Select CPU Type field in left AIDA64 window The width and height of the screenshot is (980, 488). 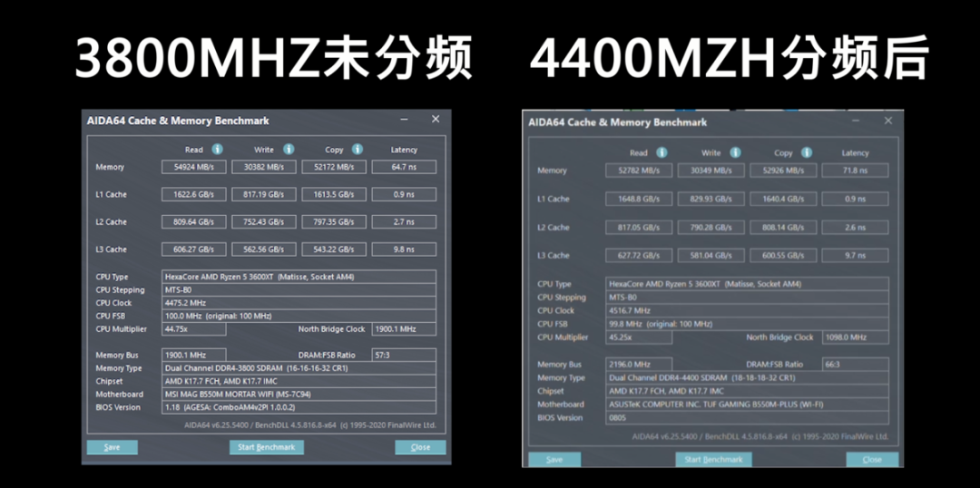click(299, 277)
